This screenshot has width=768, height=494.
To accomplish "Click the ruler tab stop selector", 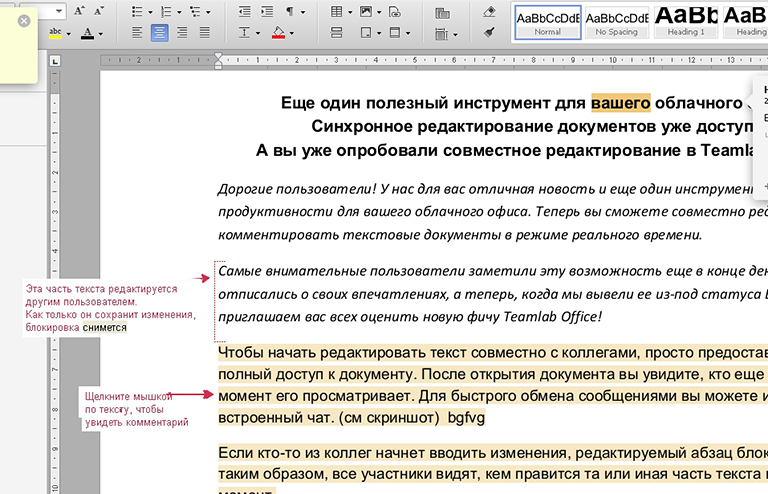I will tap(55, 61).
